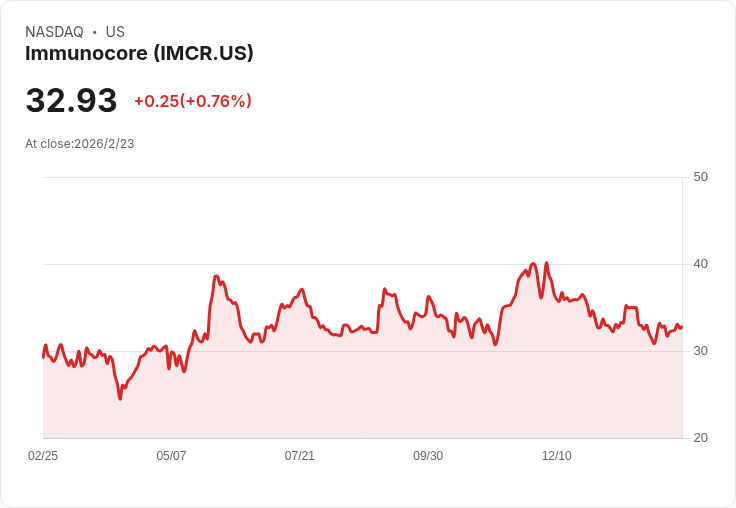Screen dimensions: 736x508
Task: Click the bullet separator between NASDAQ and US
Action: (x=95, y=32)
